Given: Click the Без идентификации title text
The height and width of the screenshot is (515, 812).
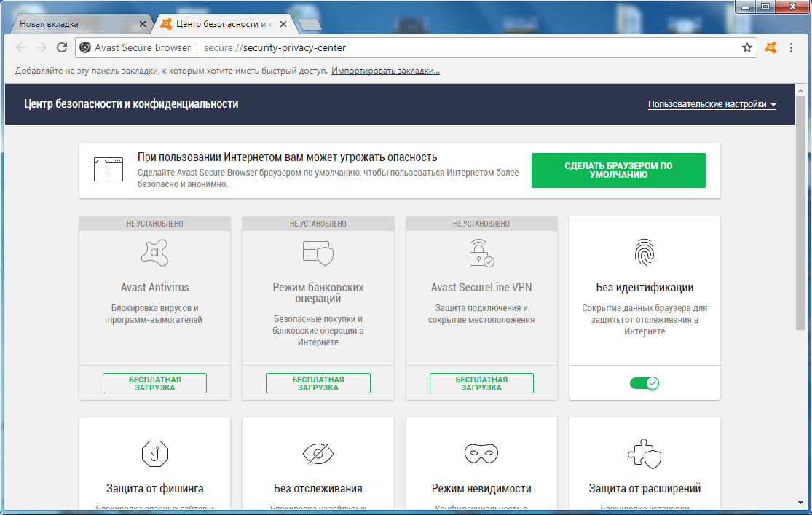Looking at the screenshot, I should (x=645, y=287).
